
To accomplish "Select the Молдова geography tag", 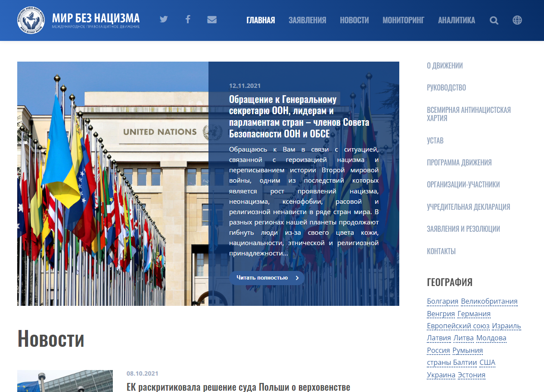I will pyautogui.click(x=491, y=338).
